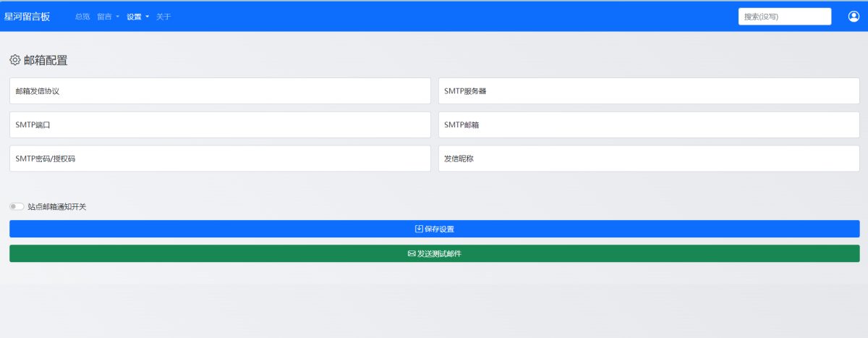Click the 邮箱配置 heading text
Viewport: 868px width, 338px height.
[x=46, y=60]
